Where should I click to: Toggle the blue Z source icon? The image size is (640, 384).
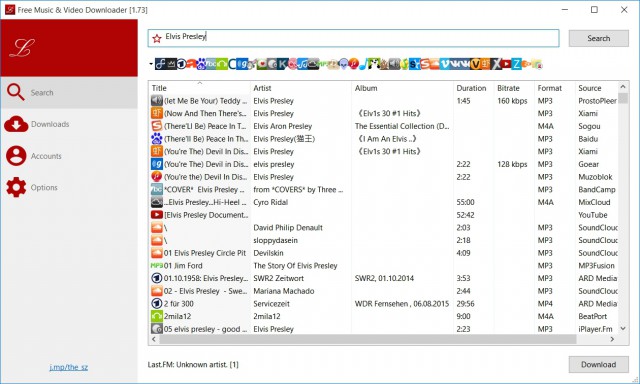pyautogui.click(x=516, y=64)
